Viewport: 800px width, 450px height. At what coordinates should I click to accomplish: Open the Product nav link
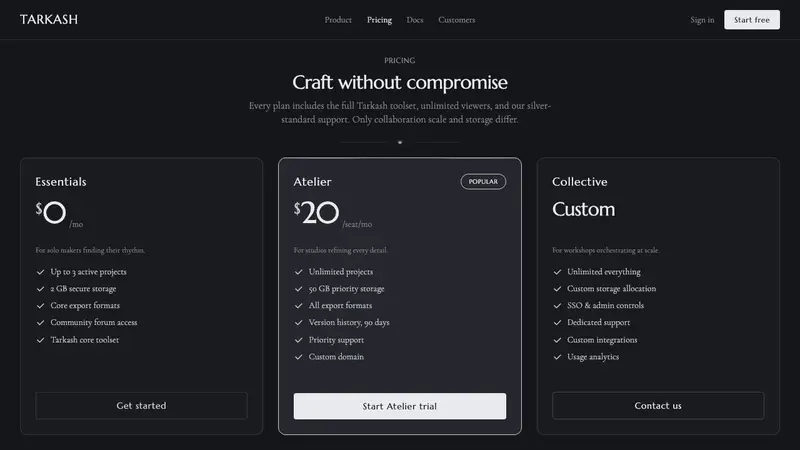click(338, 20)
